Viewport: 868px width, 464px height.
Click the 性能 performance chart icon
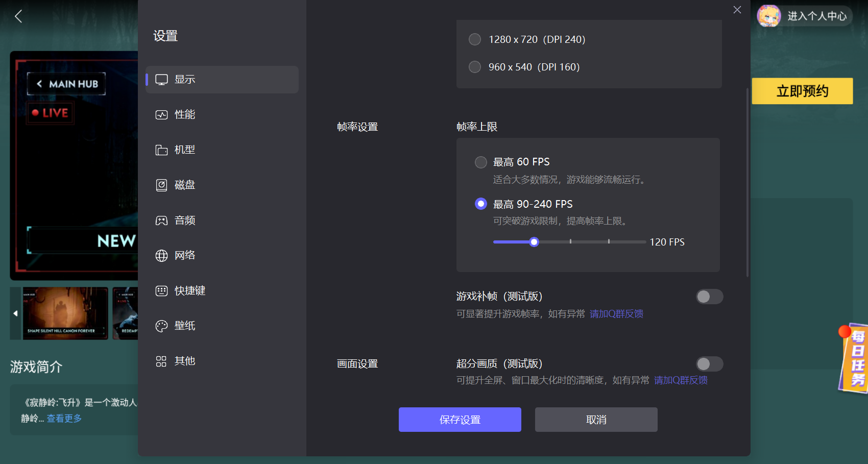161,115
